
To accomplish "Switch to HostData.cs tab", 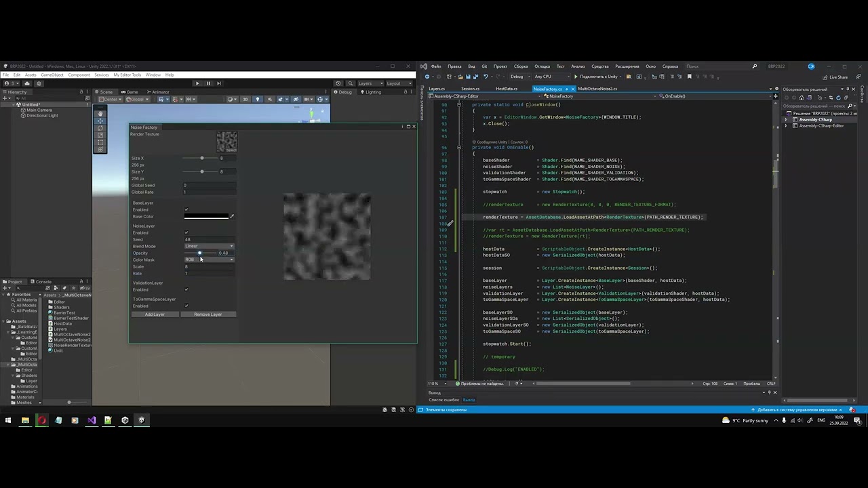I will (507, 89).
